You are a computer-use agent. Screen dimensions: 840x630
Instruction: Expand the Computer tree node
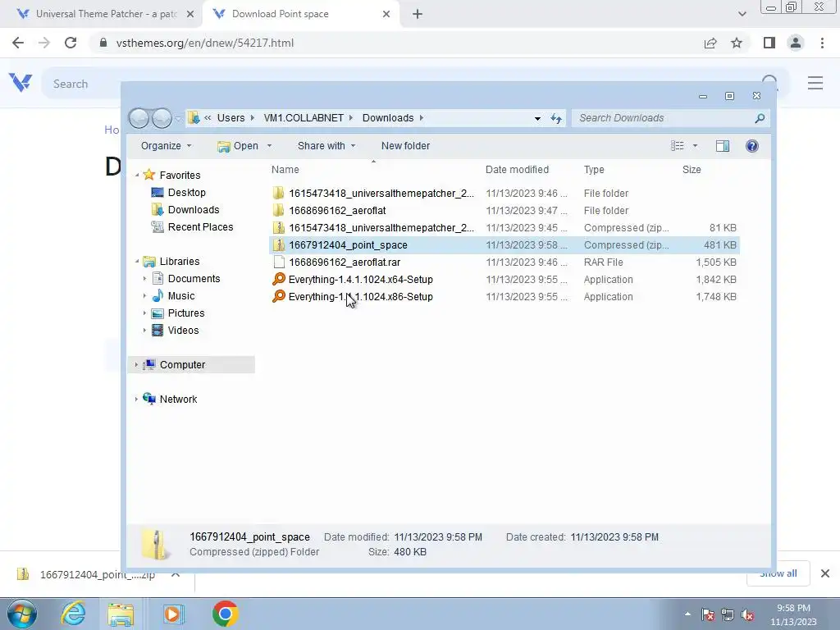pos(136,365)
